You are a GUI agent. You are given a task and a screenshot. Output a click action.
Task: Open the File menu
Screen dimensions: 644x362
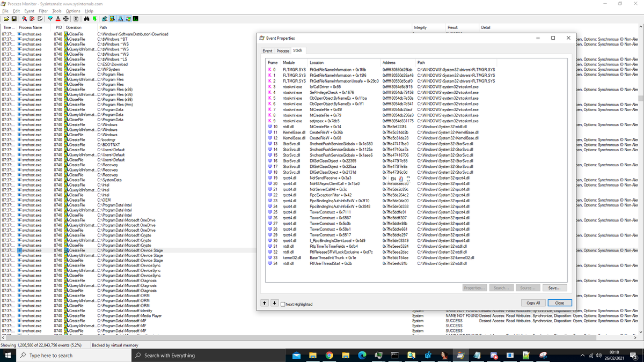(x=5, y=11)
